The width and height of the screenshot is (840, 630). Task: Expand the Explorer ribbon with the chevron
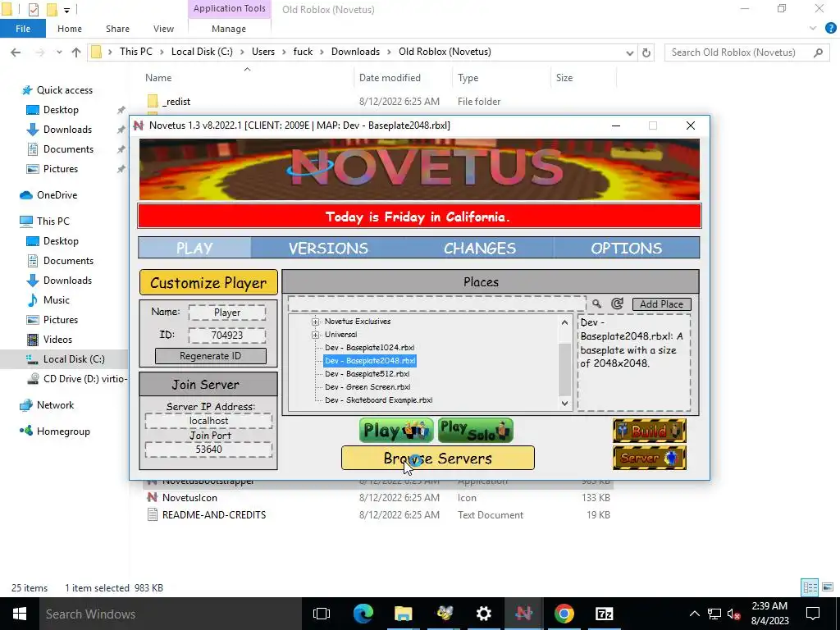pyautogui.click(x=813, y=28)
